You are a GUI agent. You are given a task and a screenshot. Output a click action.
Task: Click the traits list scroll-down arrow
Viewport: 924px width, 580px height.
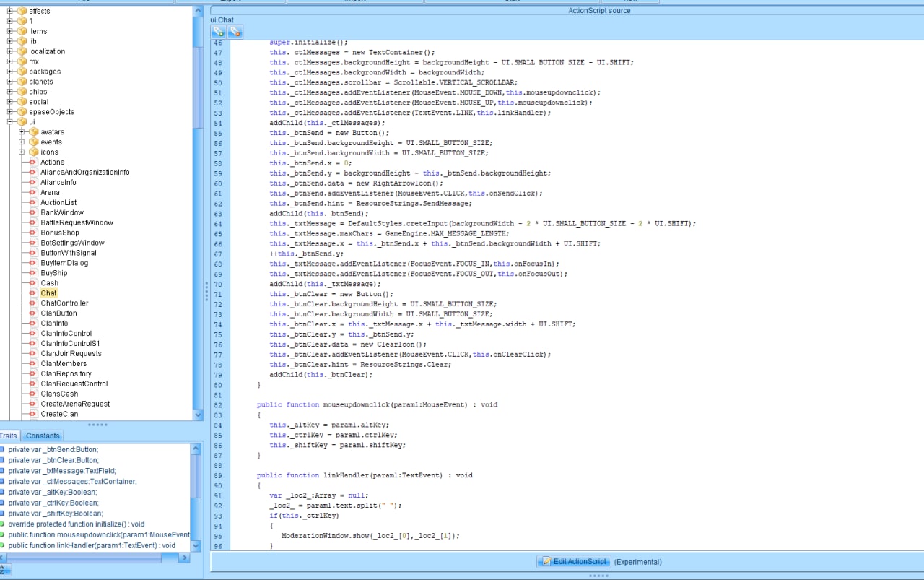[196, 546]
